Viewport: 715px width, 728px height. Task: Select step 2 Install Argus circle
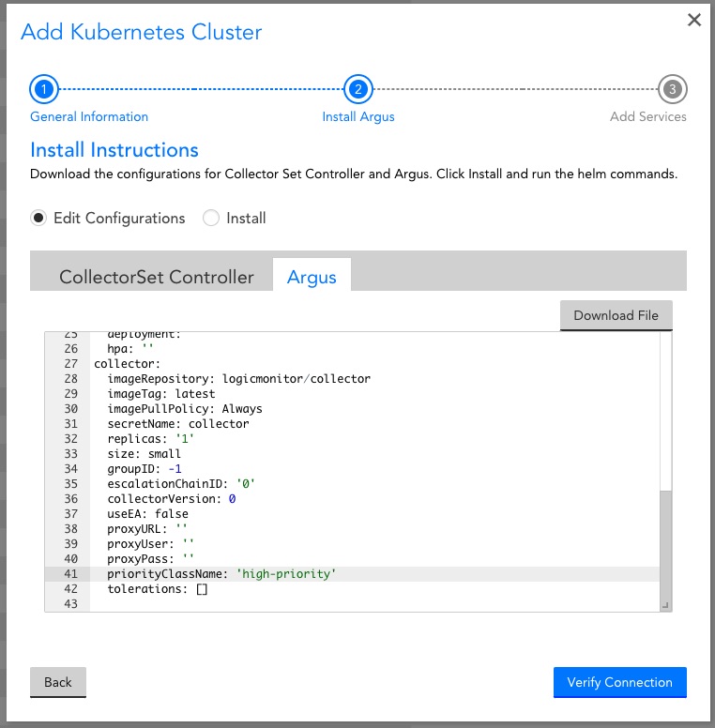click(357, 89)
